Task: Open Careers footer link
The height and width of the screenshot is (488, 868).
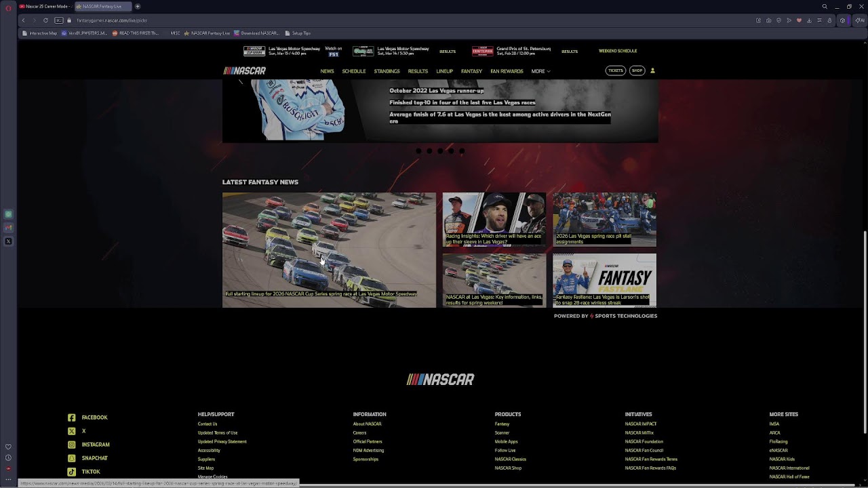Action: tap(359, 433)
